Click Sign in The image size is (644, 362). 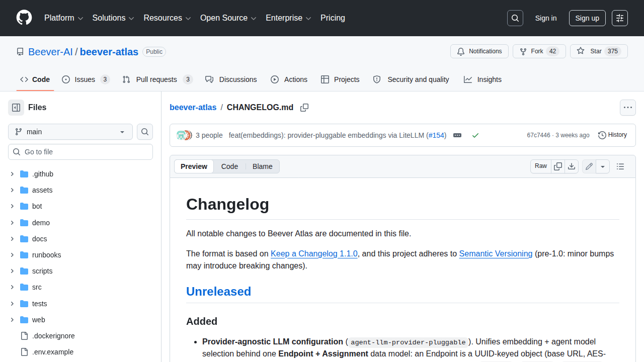click(x=546, y=18)
